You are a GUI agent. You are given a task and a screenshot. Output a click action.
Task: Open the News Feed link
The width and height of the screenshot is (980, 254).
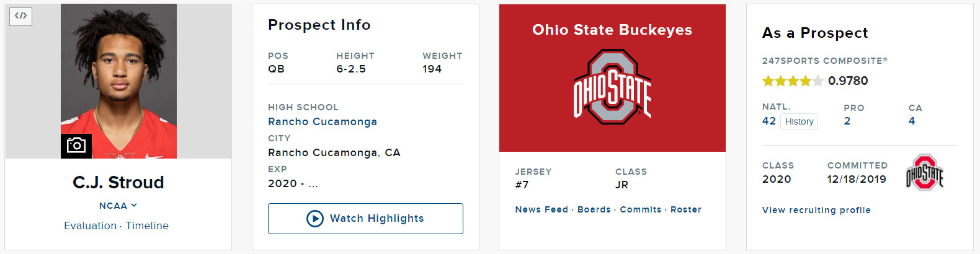point(541,209)
